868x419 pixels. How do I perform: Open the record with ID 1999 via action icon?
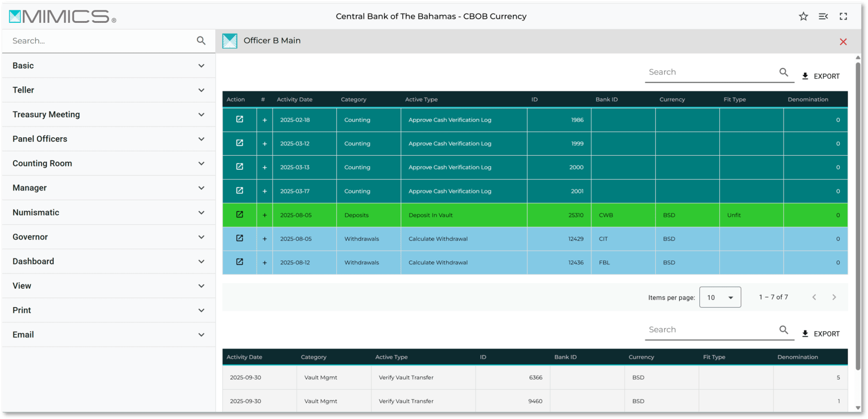click(240, 143)
